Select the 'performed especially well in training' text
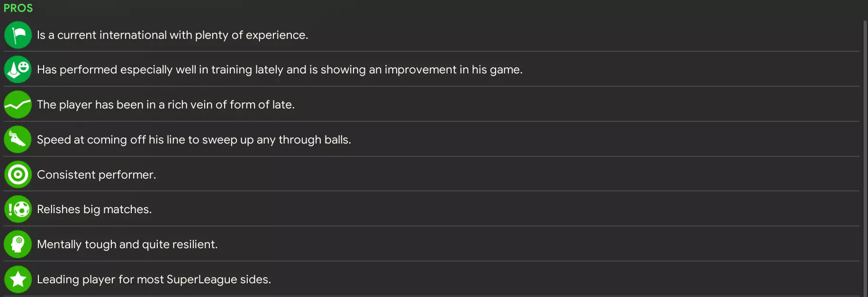The height and width of the screenshot is (297, 868). pos(280,70)
